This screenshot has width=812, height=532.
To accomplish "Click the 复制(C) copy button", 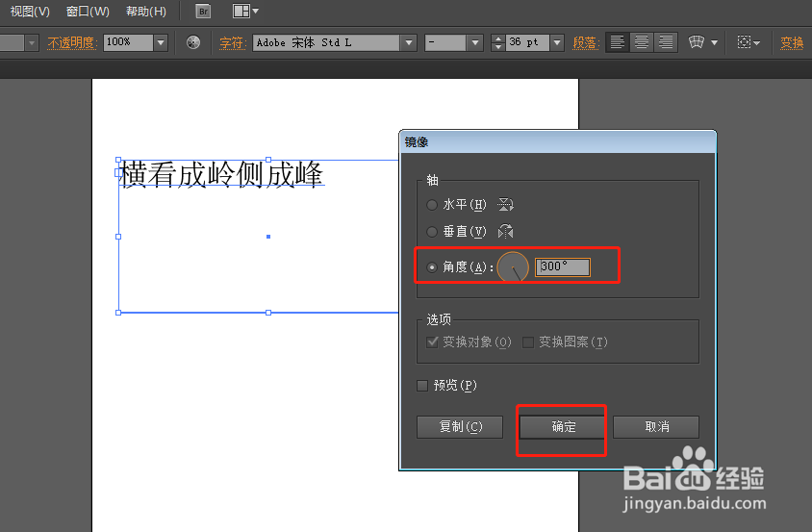I will tap(460, 427).
